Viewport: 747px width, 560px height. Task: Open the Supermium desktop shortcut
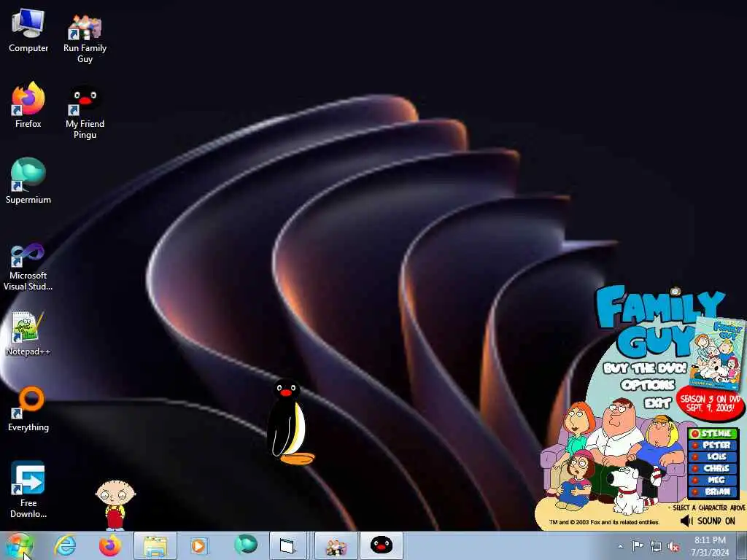tap(28, 181)
